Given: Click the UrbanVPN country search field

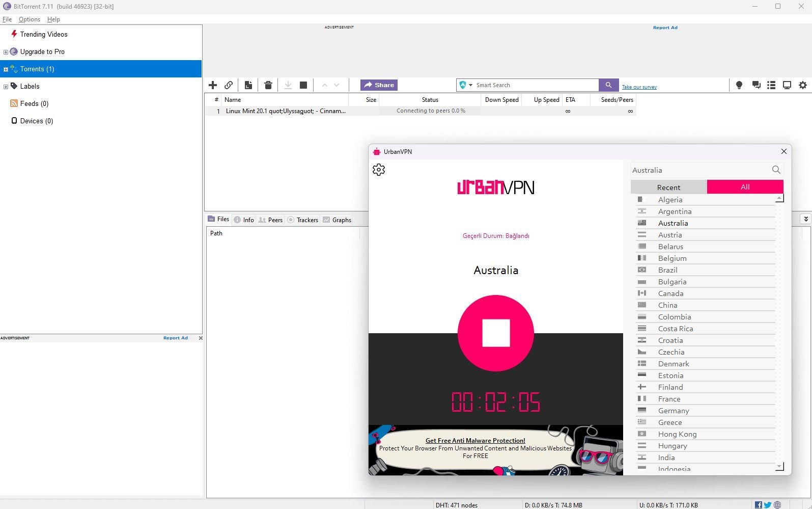Looking at the screenshot, I should coord(700,170).
